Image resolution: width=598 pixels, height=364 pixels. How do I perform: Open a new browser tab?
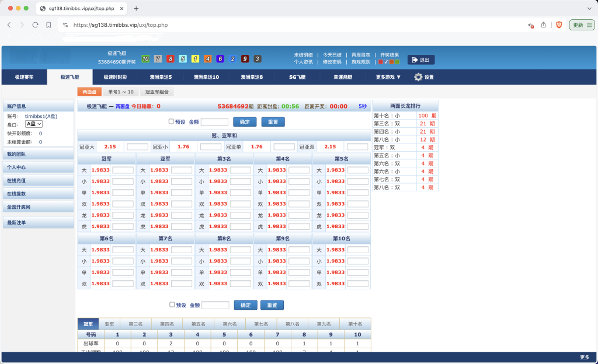[136, 9]
